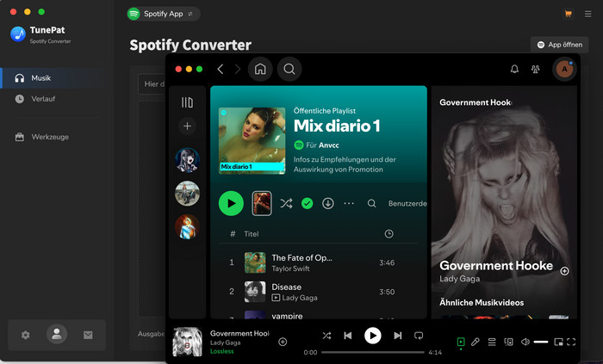Viewport: 603px width, 364px height.
Task: Enter fullscreen player mode
Action: click(x=571, y=342)
